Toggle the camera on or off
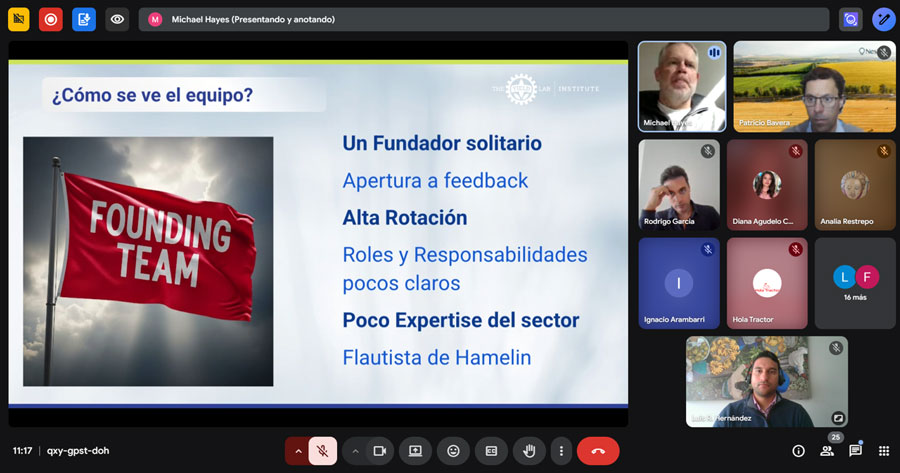900x473 pixels. click(379, 451)
